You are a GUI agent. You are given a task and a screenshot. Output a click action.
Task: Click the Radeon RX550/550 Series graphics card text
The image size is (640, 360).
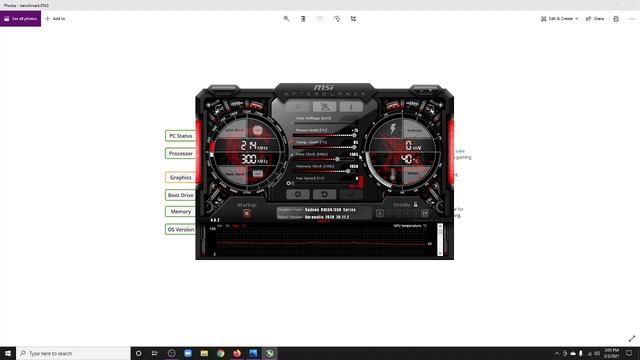330,210
